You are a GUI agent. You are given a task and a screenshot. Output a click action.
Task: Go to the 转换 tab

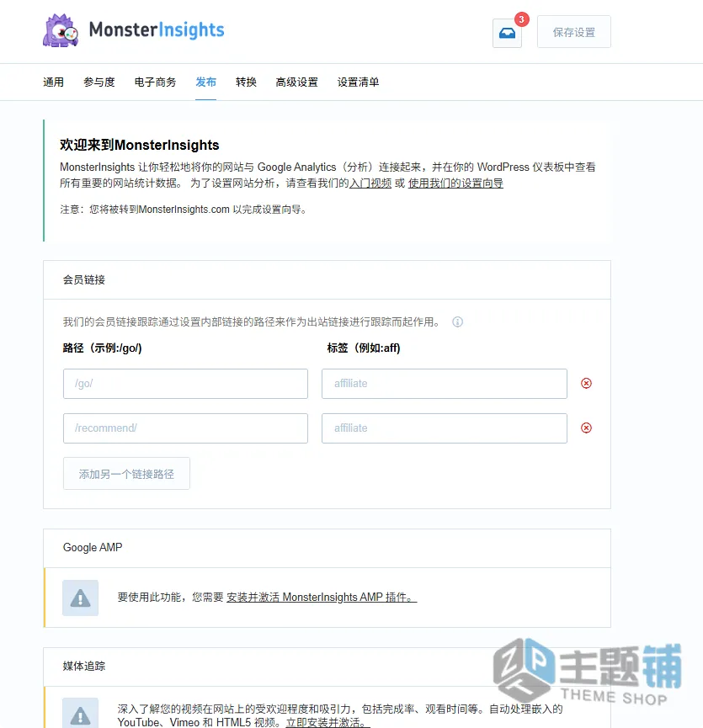[x=246, y=82]
